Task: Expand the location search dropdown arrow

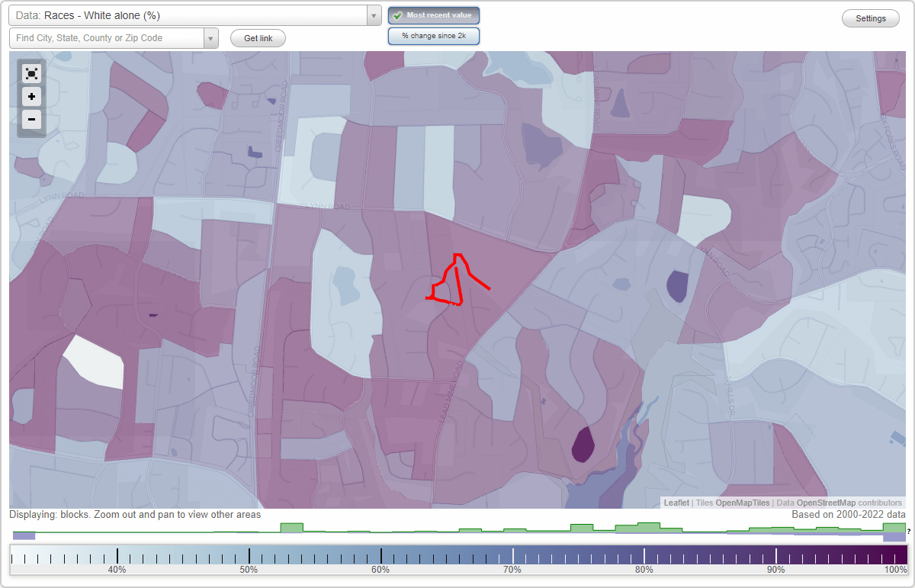Action: point(211,38)
